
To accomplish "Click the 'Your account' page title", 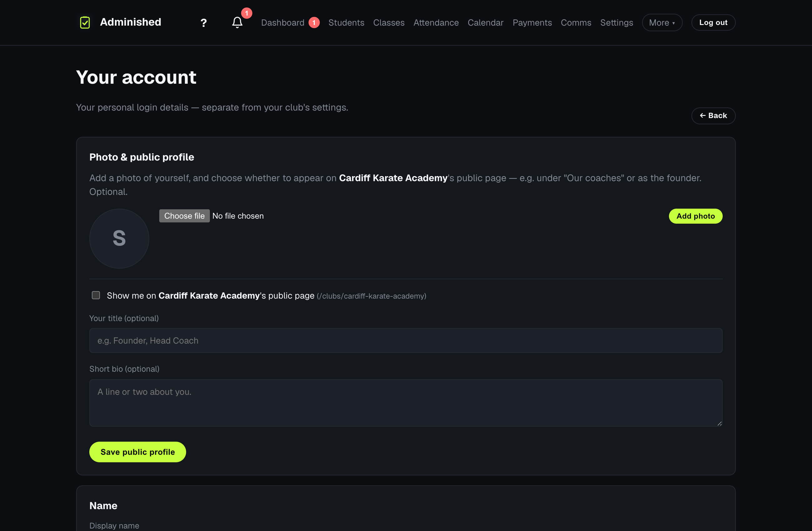I will pos(136,77).
